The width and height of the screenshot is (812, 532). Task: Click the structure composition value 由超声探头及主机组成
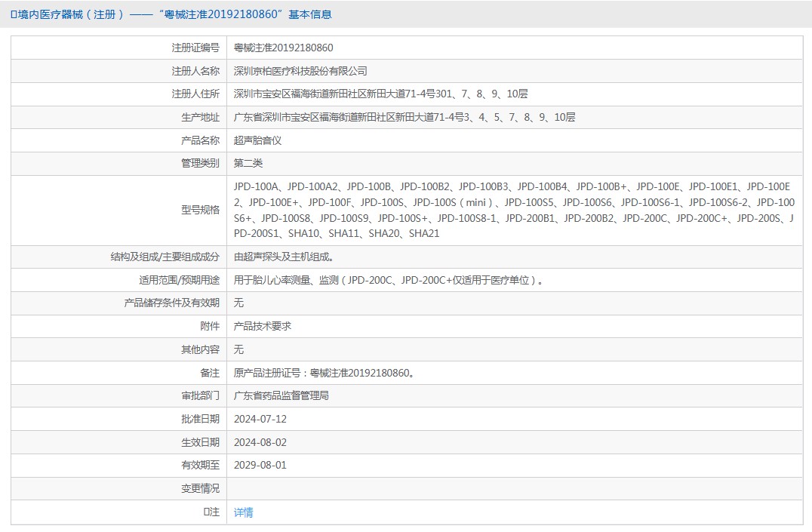(284, 257)
